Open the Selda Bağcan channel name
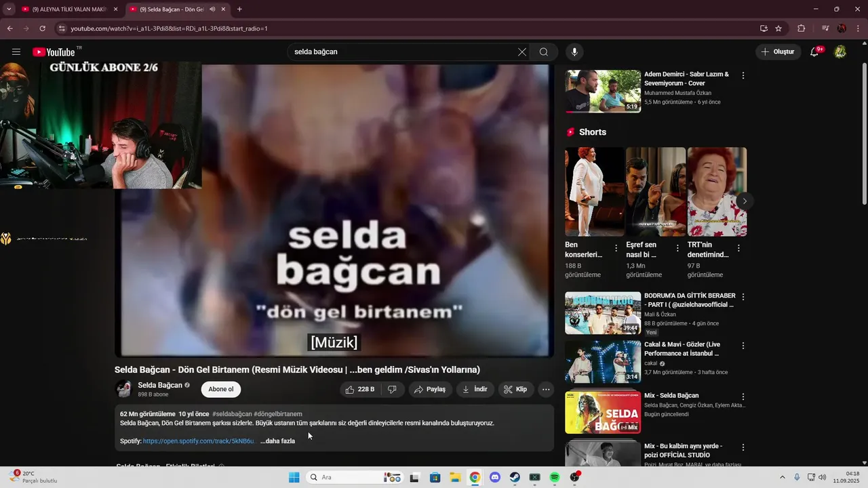The width and height of the screenshot is (868, 488). [160, 385]
